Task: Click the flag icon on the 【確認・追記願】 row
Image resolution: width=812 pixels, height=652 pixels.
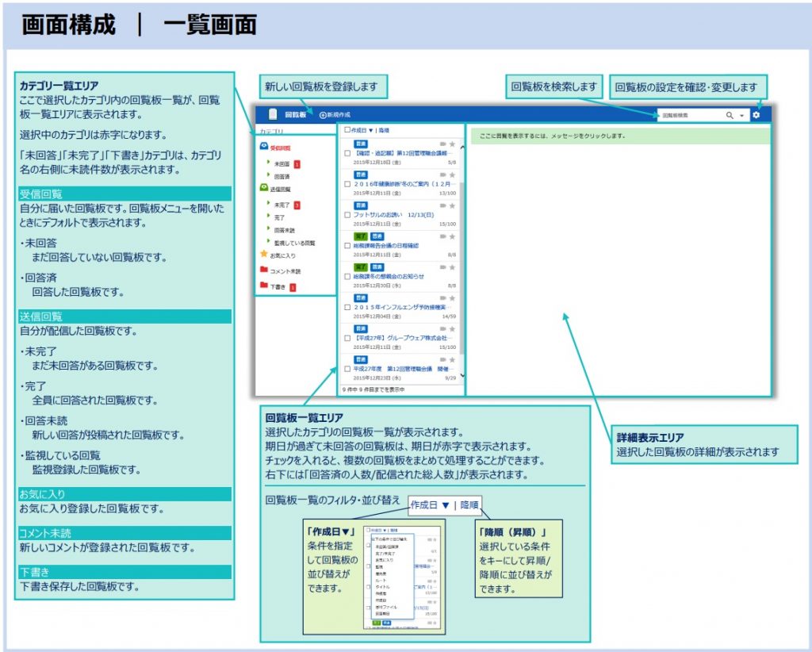Action: pyautogui.click(x=442, y=144)
